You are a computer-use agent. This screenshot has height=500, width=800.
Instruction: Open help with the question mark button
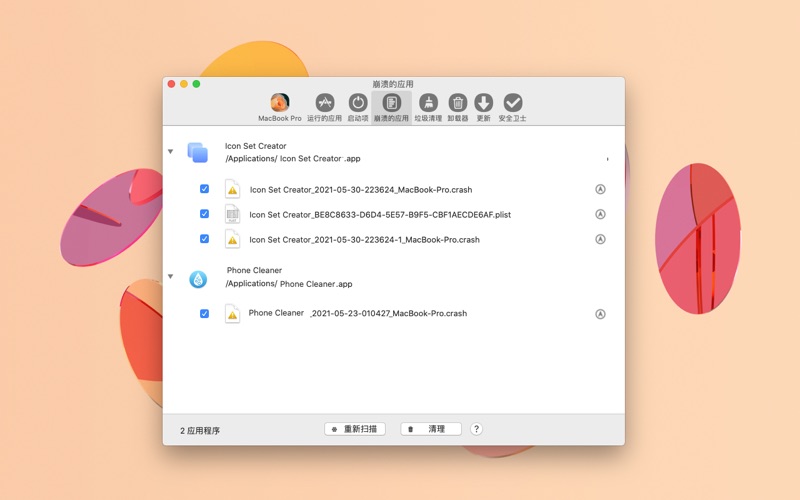(476, 429)
